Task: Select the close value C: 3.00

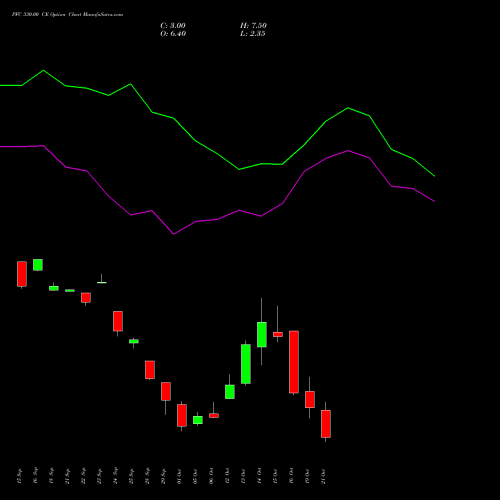Action: coord(173,26)
